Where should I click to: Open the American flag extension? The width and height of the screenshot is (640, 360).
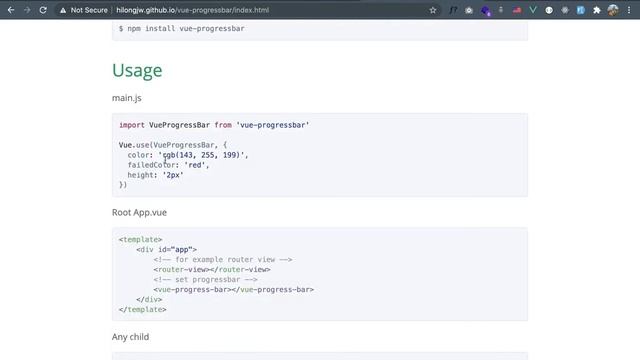tap(517, 10)
